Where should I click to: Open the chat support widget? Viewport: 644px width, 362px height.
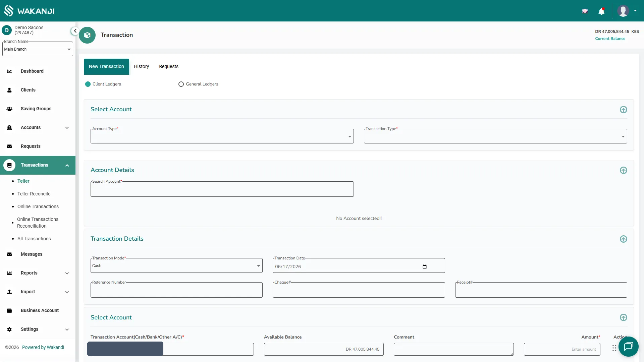(x=628, y=346)
